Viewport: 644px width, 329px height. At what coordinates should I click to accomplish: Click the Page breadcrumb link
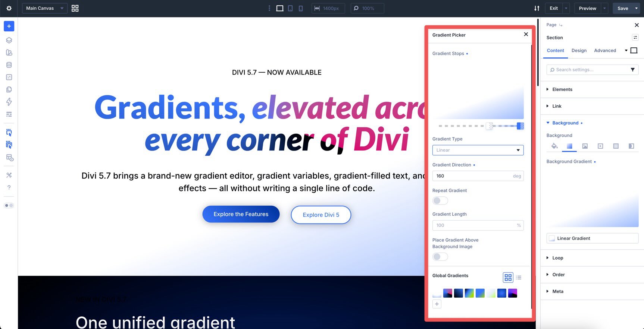click(551, 25)
